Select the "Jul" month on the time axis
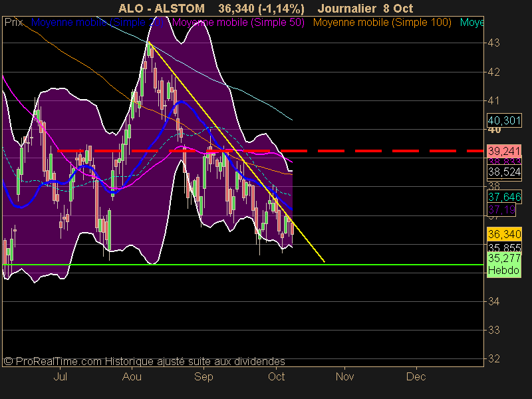The width and height of the screenshot is (532, 399). click(x=61, y=376)
